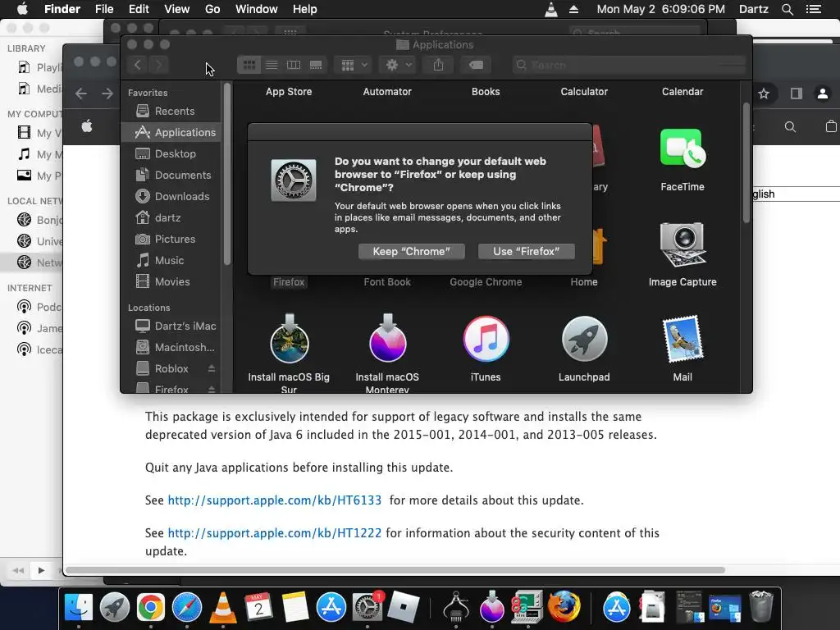Click Keep "Chrome" in the dialog
This screenshot has height=630, width=840.
click(411, 251)
